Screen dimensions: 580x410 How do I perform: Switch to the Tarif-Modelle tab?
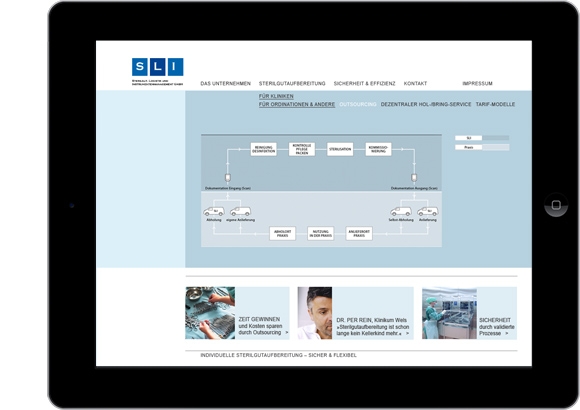click(495, 104)
